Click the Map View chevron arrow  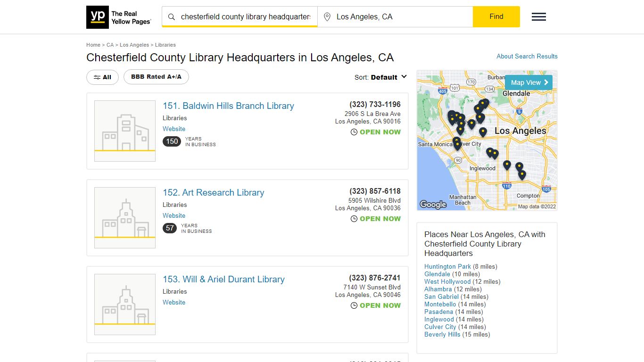(546, 82)
